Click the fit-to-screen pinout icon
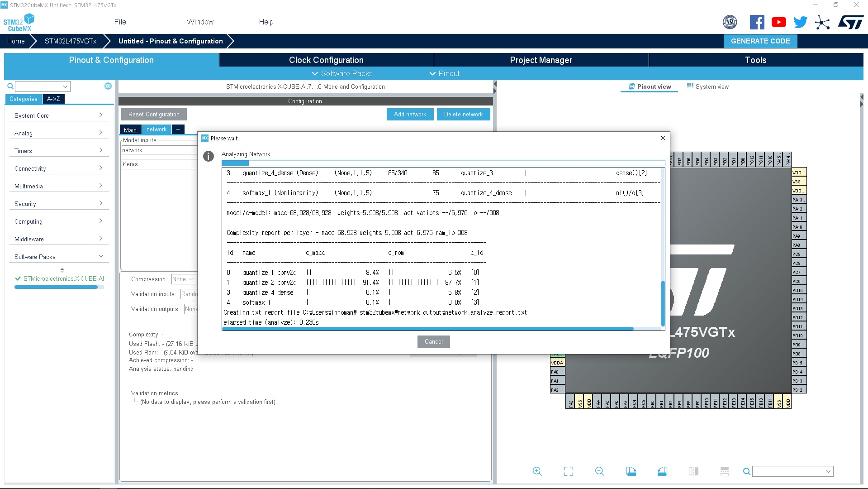Screen dimensions: 868x489 click(x=569, y=471)
